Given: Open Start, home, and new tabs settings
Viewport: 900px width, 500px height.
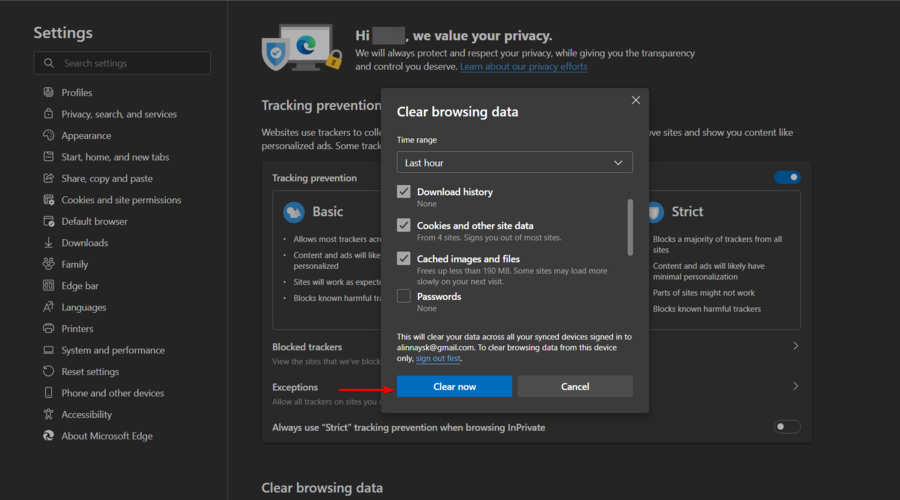Looking at the screenshot, I should [115, 157].
